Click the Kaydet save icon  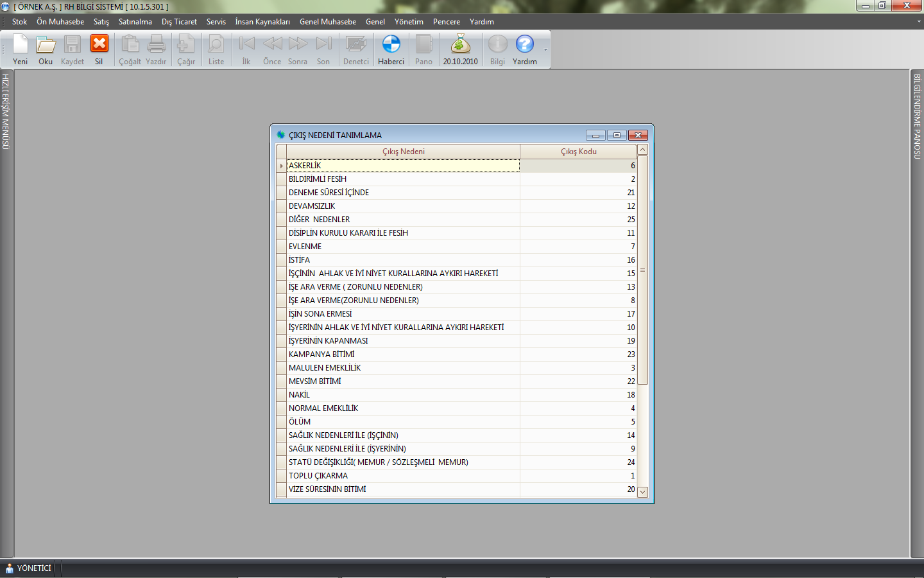pos(73,49)
